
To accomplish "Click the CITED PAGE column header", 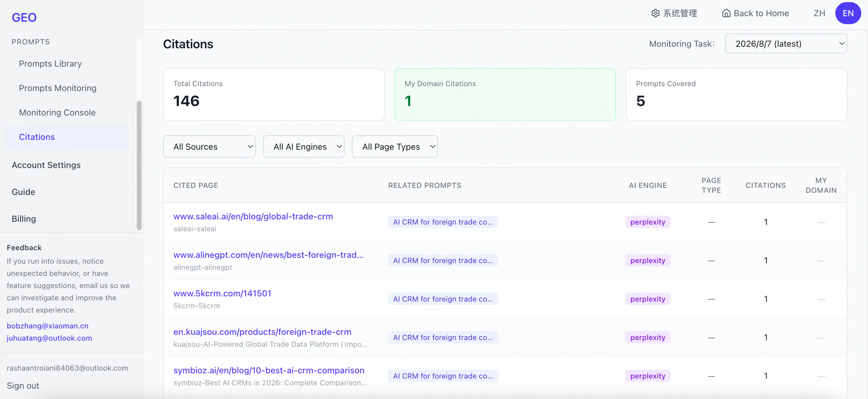I will (x=195, y=185).
